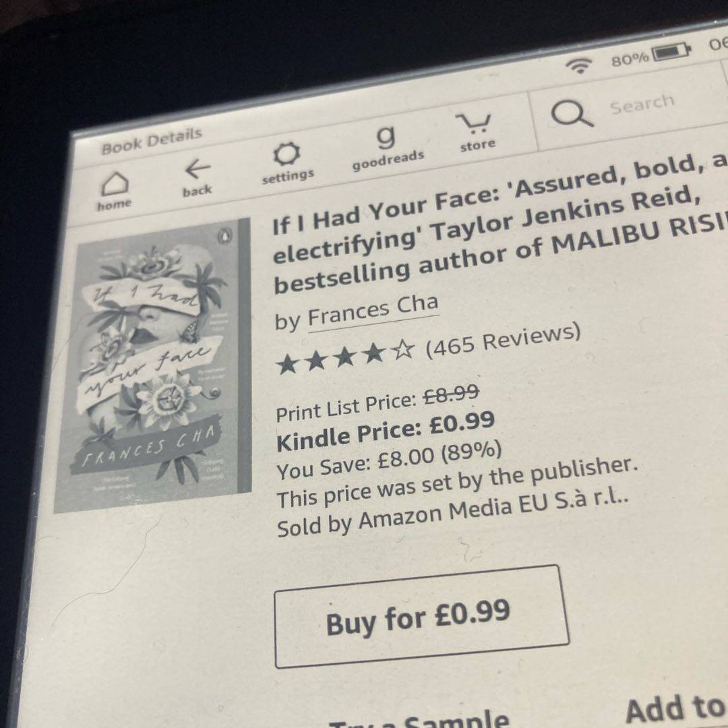Viewport: 728px width, 728px height.
Task: Open the store cart icon
Action: [x=473, y=123]
